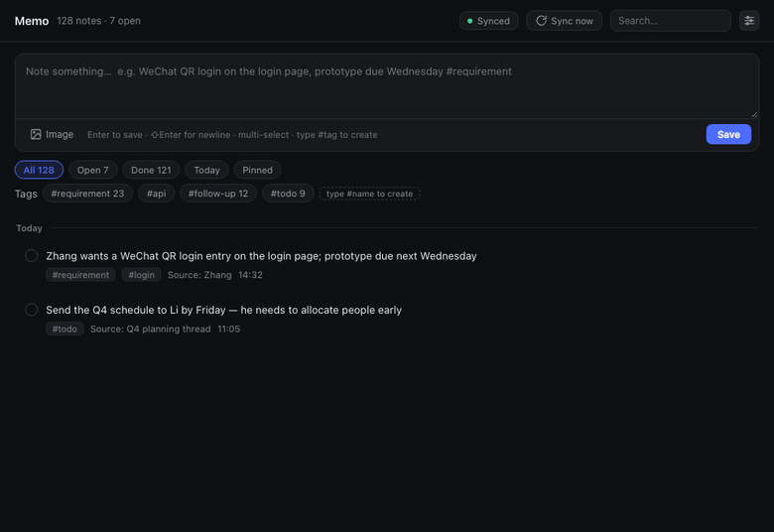Open the filter settings sliders icon
This screenshot has width=774, height=532.
click(749, 21)
